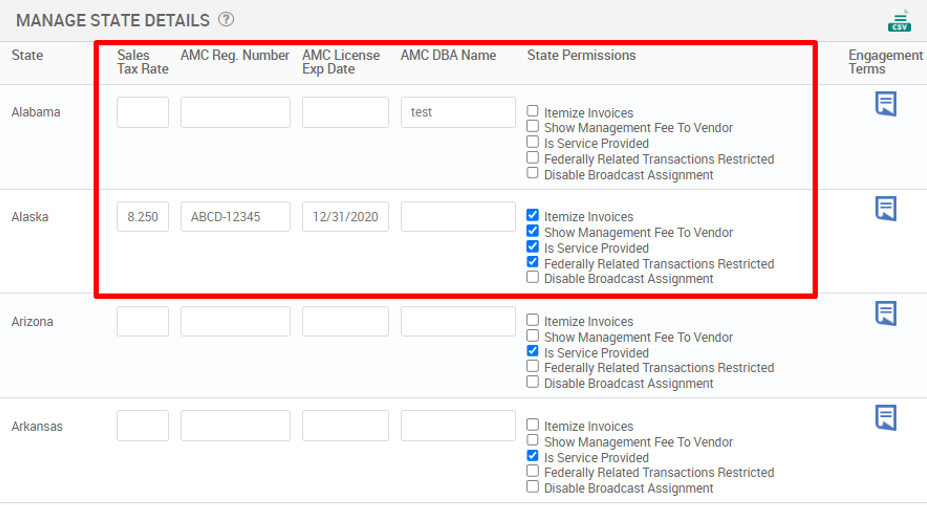
Task: Enable Federally Related Transactions Restricted for Arizona
Action: click(x=533, y=366)
